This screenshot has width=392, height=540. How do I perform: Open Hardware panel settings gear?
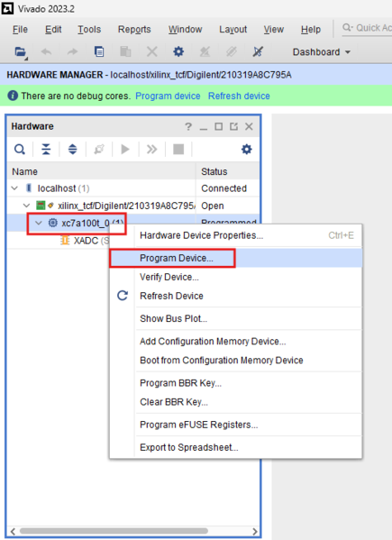click(246, 149)
